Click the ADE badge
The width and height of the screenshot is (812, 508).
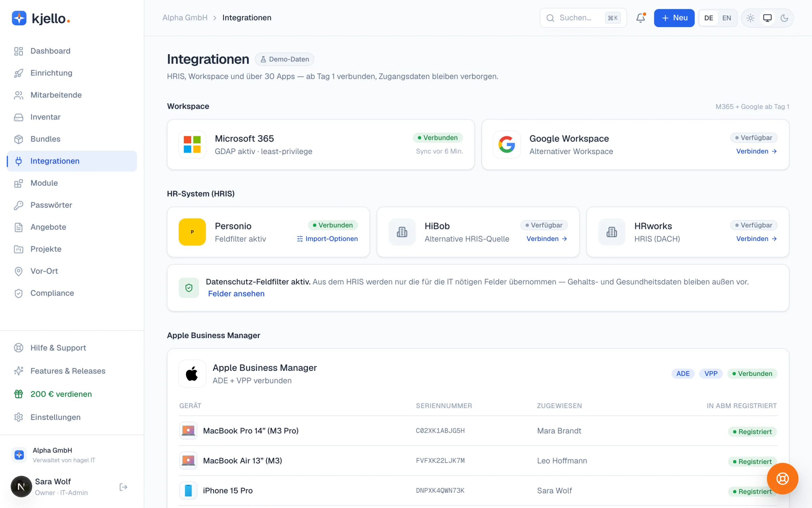[x=683, y=374]
